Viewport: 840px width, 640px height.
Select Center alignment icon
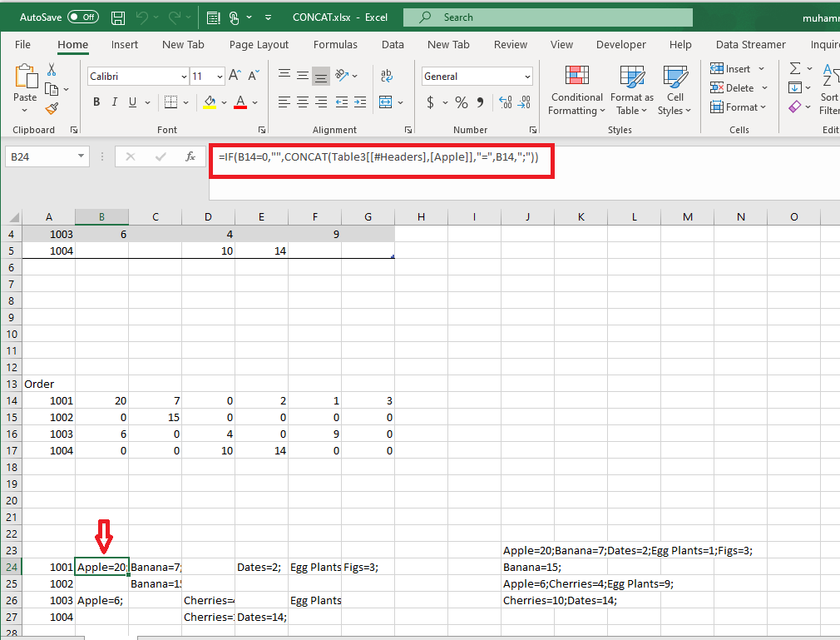303,102
